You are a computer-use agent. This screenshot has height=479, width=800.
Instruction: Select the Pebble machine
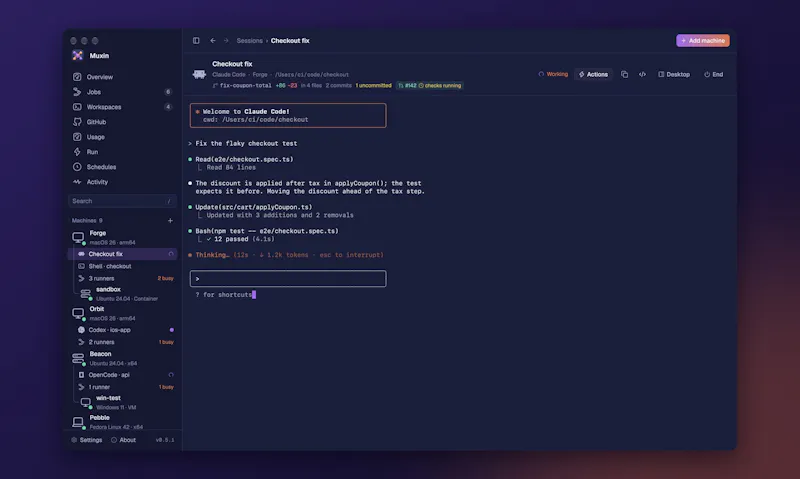[x=122, y=422]
